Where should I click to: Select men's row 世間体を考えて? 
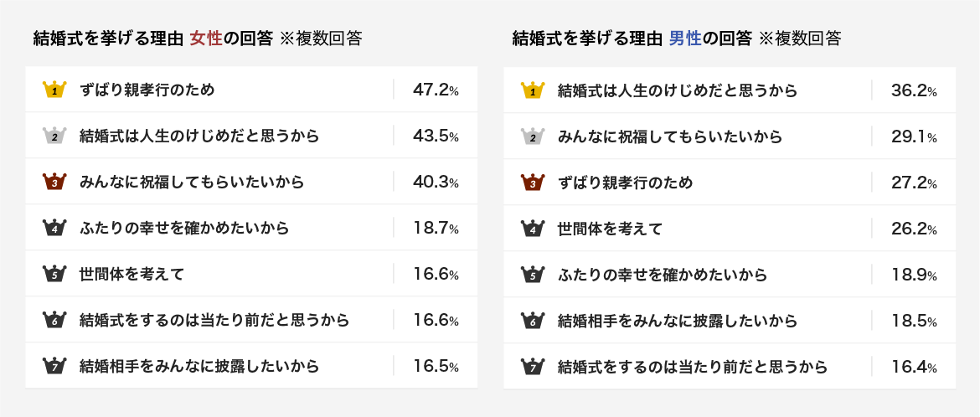tap(730, 229)
